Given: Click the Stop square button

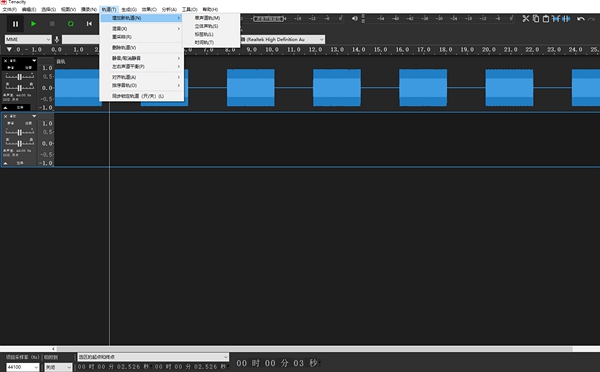Looking at the screenshot, I should point(52,24).
